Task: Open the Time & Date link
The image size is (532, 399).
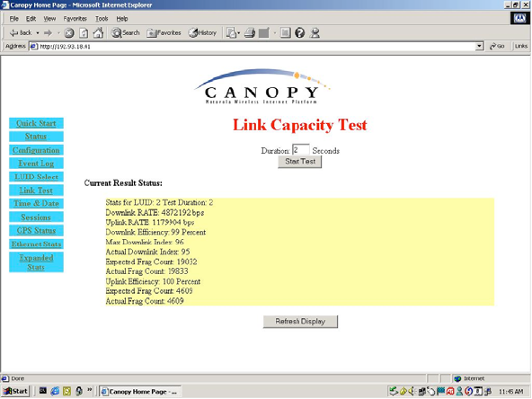Action: pyautogui.click(x=36, y=204)
